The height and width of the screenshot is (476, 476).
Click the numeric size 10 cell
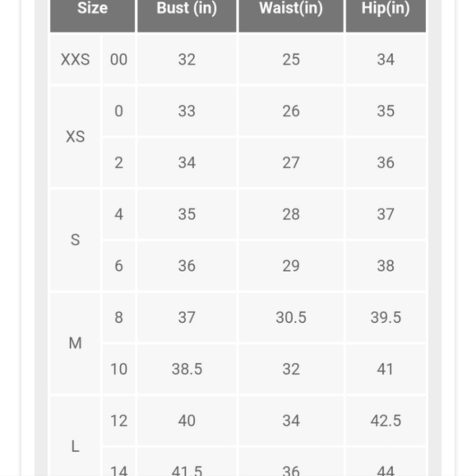coord(119,369)
